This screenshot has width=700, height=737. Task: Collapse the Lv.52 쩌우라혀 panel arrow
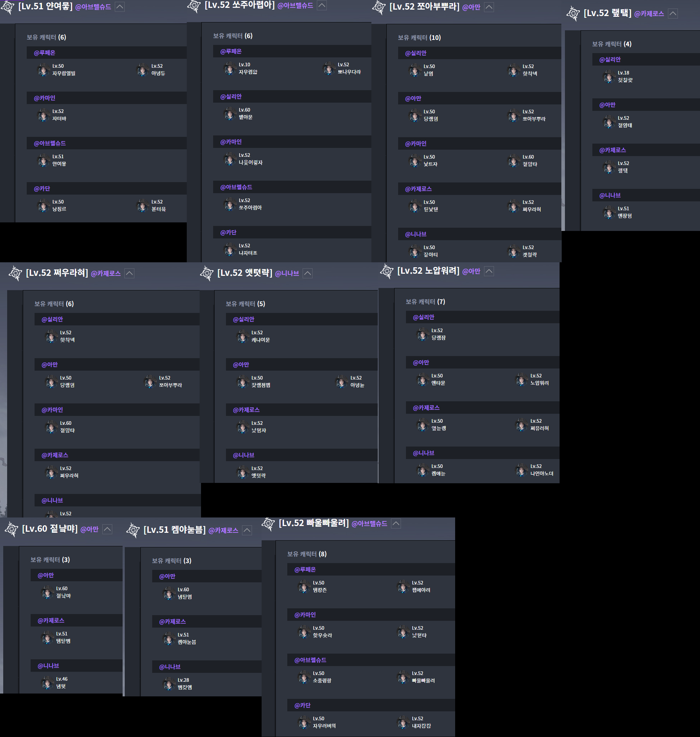click(129, 273)
